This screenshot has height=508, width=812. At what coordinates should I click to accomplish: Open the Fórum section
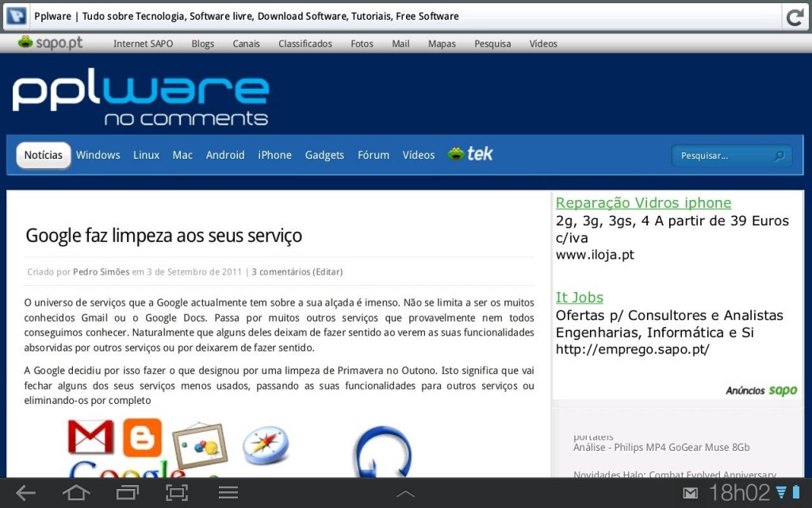(373, 155)
